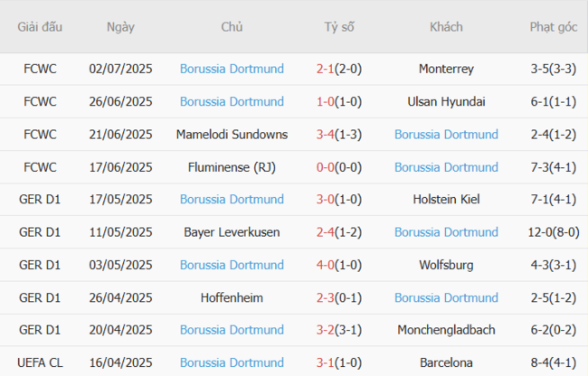The height and width of the screenshot is (376, 588).
Task: Click Borussia Dortmund link opposite Hoffenheim
Action: pyautogui.click(x=446, y=297)
